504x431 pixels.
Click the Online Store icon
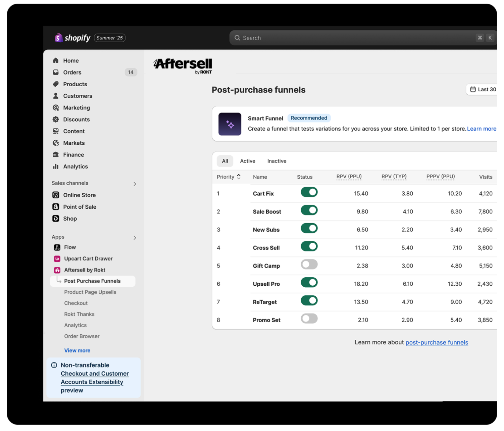coord(56,195)
